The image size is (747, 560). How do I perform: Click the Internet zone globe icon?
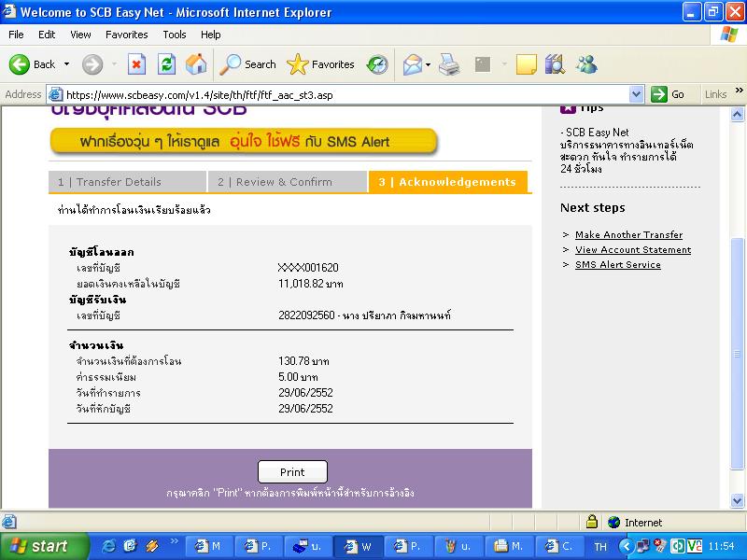pos(614,523)
